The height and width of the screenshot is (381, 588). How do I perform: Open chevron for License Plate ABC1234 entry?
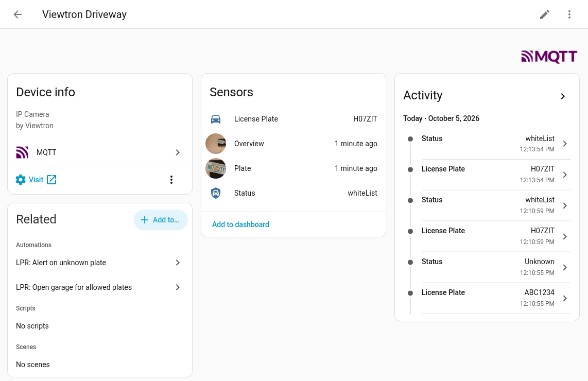coord(565,299)
